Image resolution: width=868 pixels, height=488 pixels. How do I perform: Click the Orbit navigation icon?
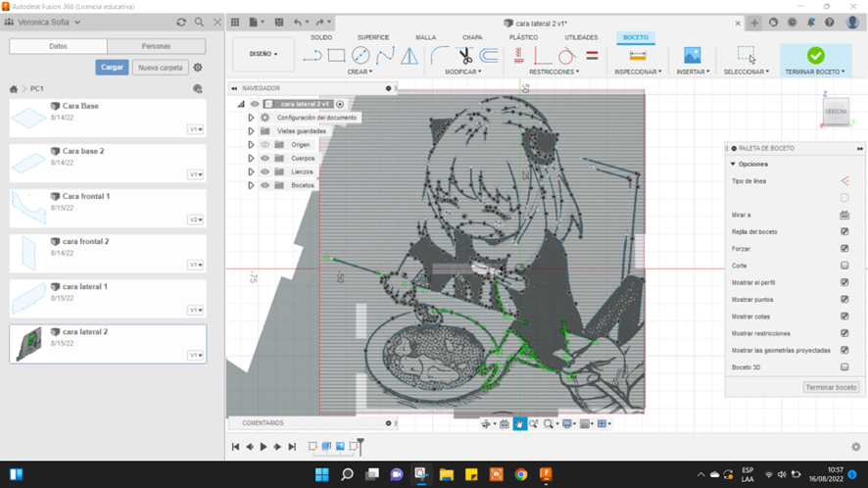pyautogui.click(x=486, y=423)
